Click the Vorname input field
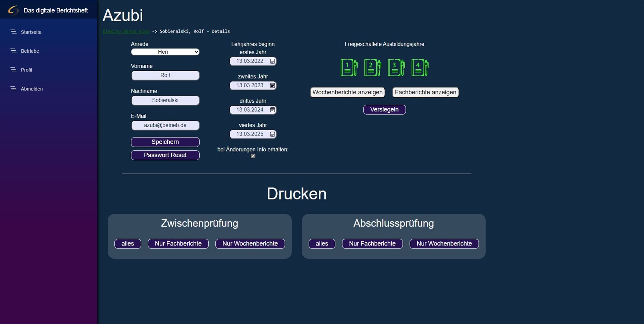The image size is (644, 324). tap(165, 75)
